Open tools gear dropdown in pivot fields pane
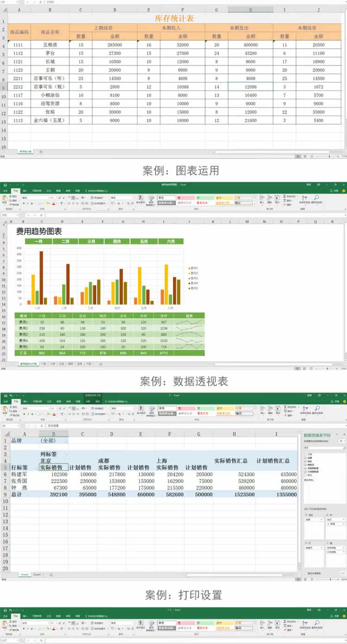Viewport: 347px width, 644px height. coord(342,441)
